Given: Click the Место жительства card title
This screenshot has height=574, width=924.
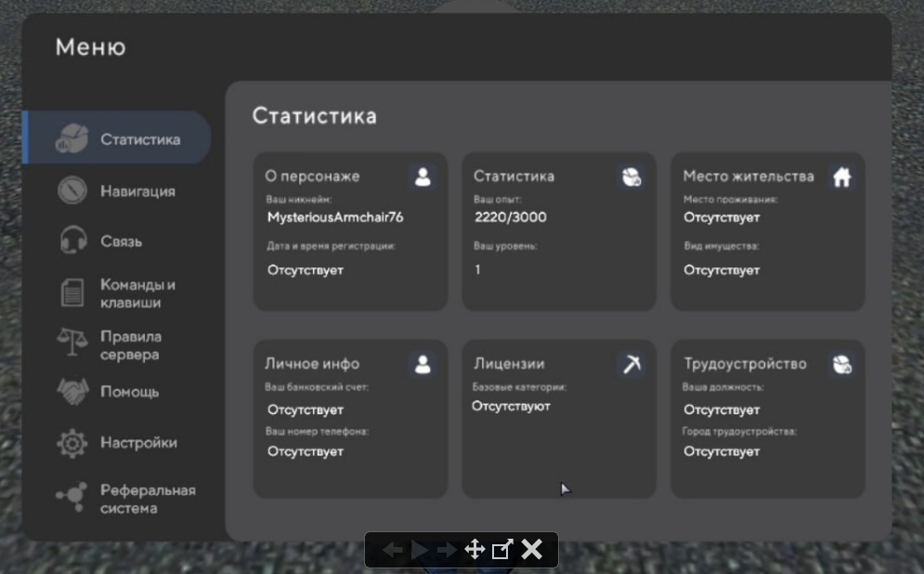Looking at the screenshot, I should (748, 176).
